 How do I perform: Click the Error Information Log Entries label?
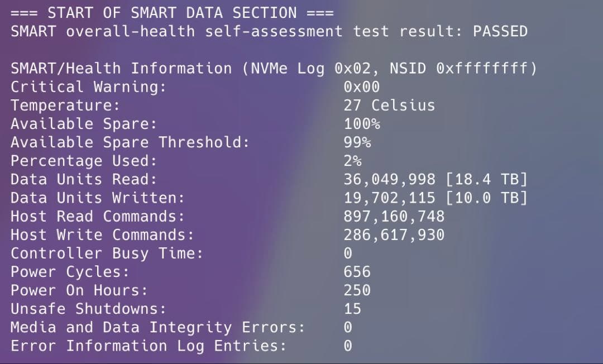point(149,346)
